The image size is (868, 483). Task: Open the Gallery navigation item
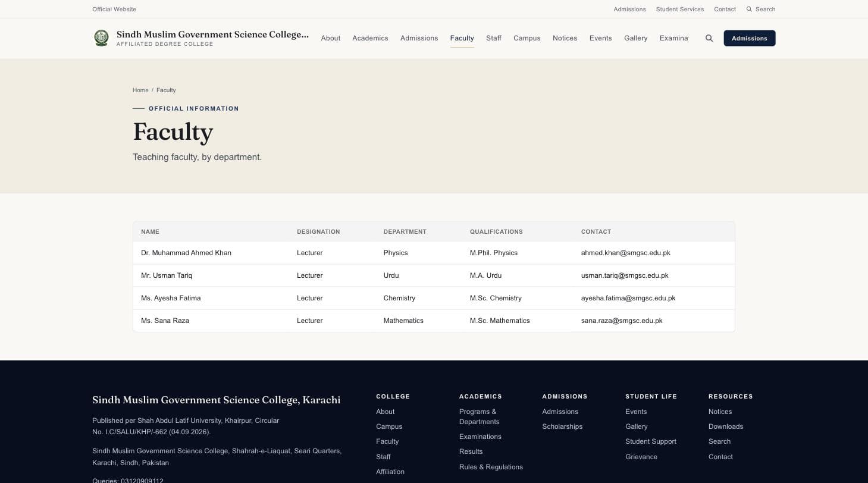(x=636, y=38)
